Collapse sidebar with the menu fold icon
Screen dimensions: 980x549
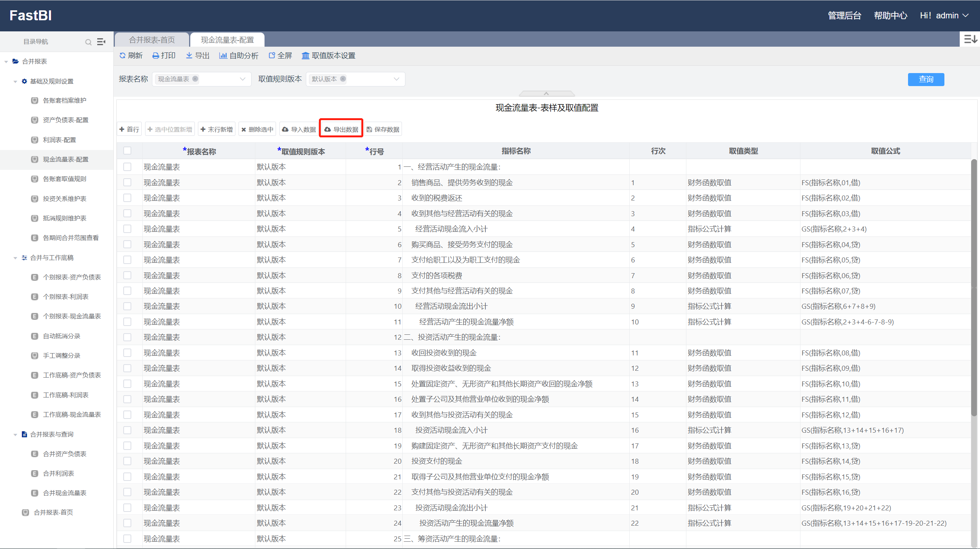(101, 42)
